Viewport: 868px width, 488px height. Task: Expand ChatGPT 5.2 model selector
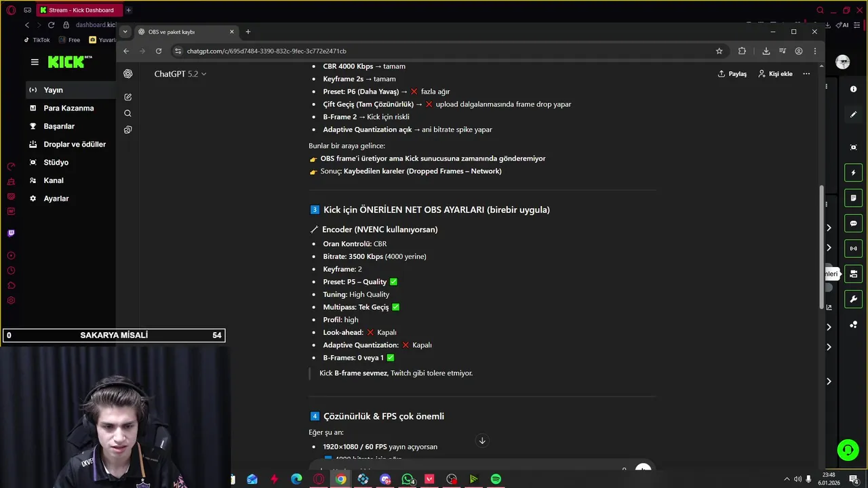coord(180,74)
